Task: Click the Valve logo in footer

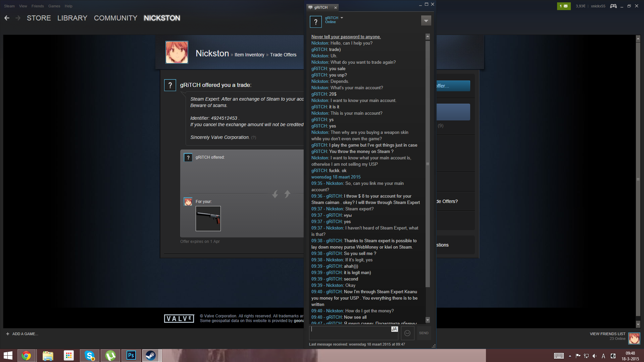Action: coord(179,319)
